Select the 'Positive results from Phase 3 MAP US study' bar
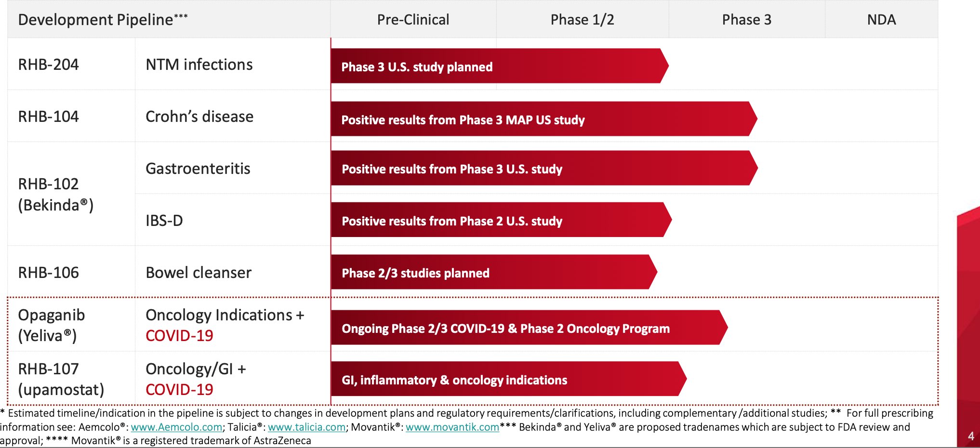The width and height of the screenshot is (980, 448). 540,119
